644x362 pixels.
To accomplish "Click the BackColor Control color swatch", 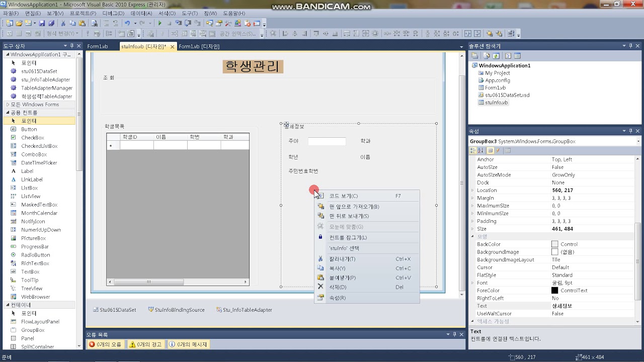I will 555,244.
